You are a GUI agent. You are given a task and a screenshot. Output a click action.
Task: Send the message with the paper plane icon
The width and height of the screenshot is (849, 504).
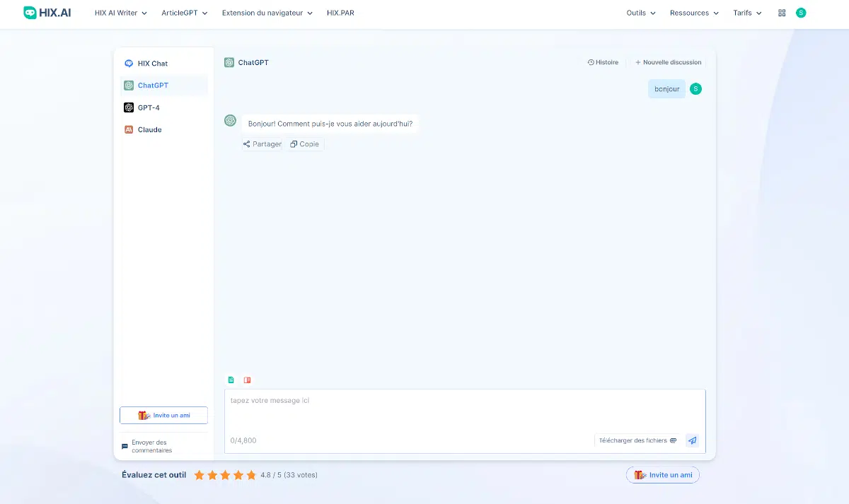692,440
